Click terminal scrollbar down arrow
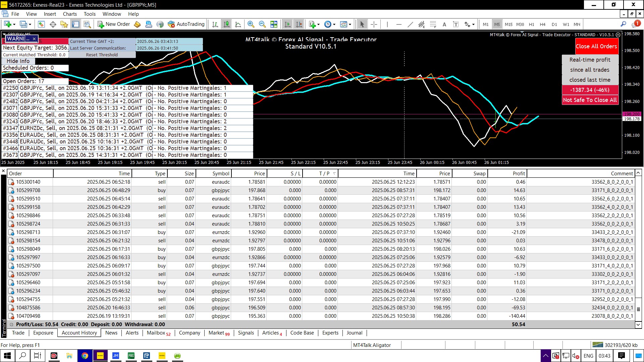 (638, 324)
